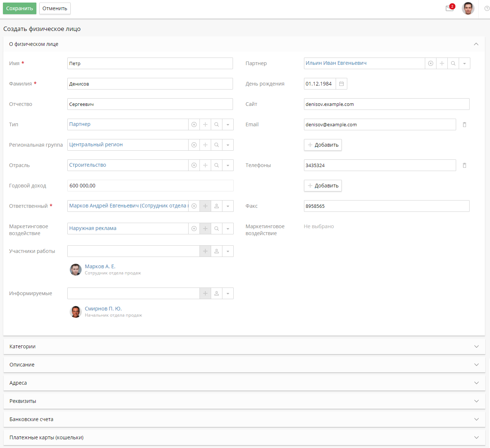490x448 pixels.
Task: Delete the phone number with trash icon
Action: coord(465,165)
